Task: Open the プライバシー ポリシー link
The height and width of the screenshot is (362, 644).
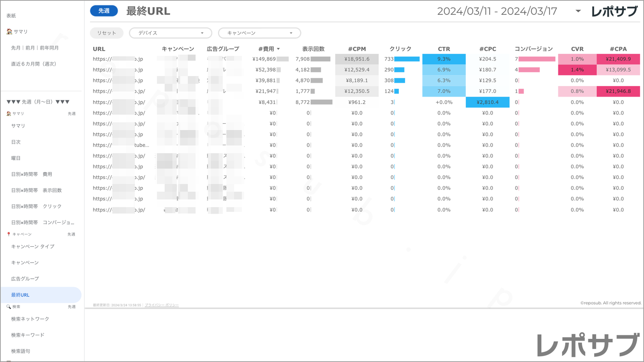Action: (162, 305)
